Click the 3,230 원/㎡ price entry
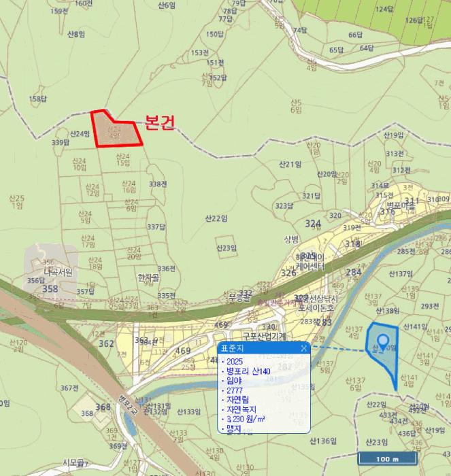This screenshot has height=476, width=451. tap(246, 419)
